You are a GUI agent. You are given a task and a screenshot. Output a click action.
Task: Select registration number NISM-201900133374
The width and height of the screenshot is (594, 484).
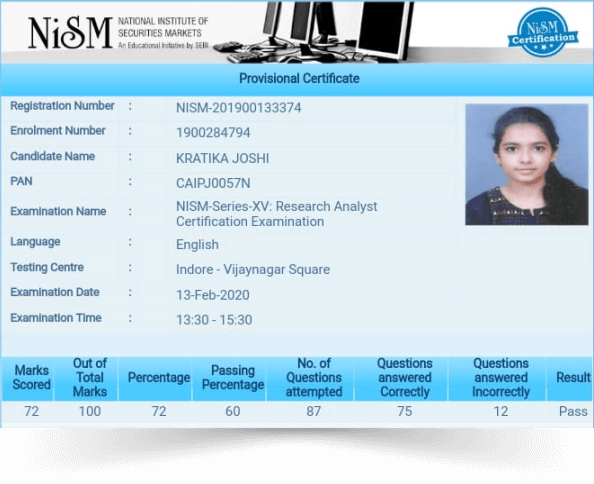(x=239, y=108)
